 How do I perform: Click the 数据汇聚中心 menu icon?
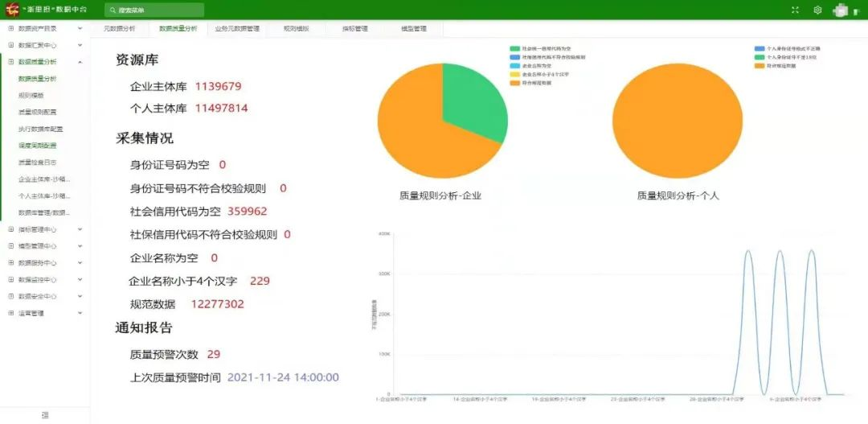[11, 45]
